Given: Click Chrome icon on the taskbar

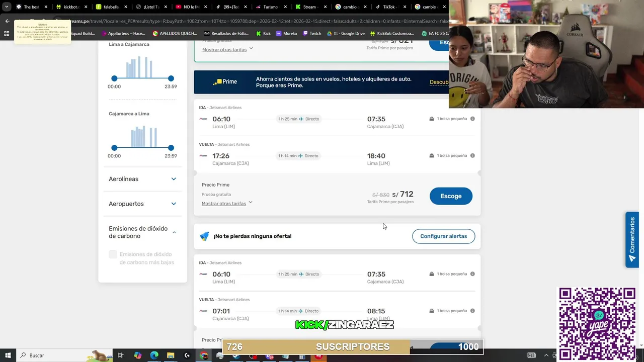Looking at the screenshot, I should (204, 355).
